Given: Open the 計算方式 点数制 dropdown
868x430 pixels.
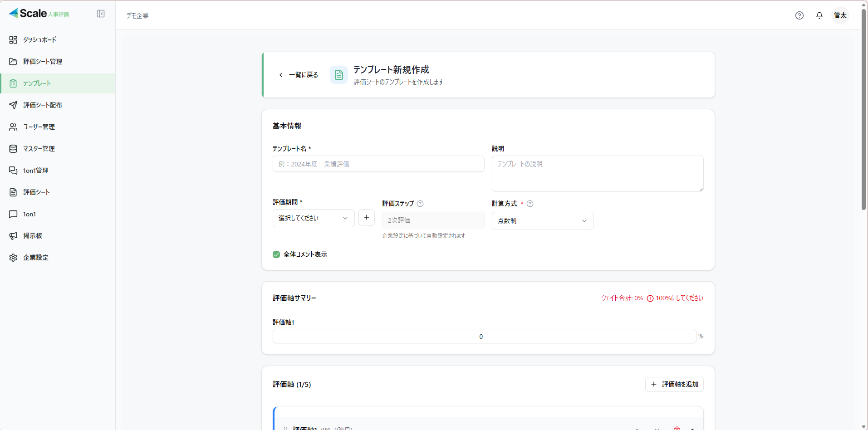Looking at the screenshot, I should (542, 221).
